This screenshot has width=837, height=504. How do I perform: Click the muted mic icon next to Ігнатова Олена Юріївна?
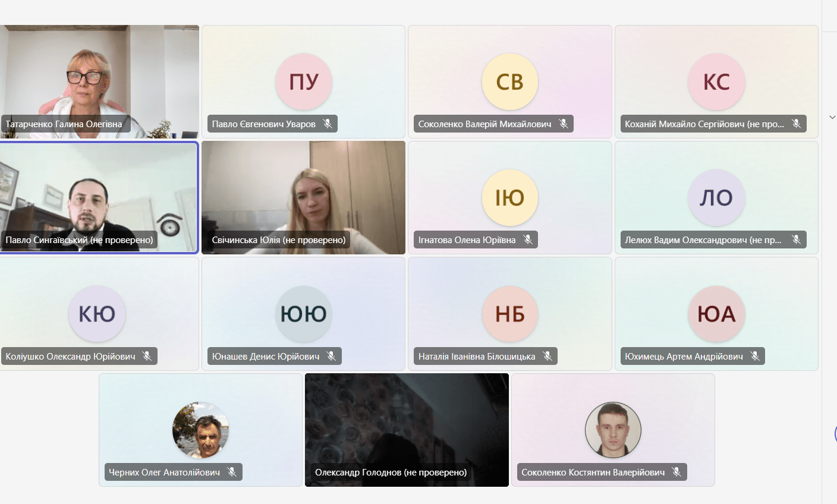527,240
